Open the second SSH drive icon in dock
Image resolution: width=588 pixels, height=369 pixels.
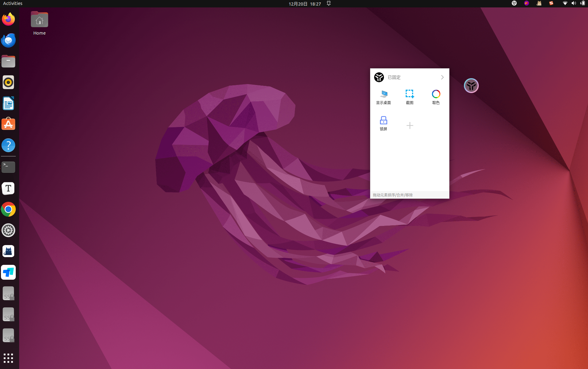pyautogui.click(x=8, y=314)
